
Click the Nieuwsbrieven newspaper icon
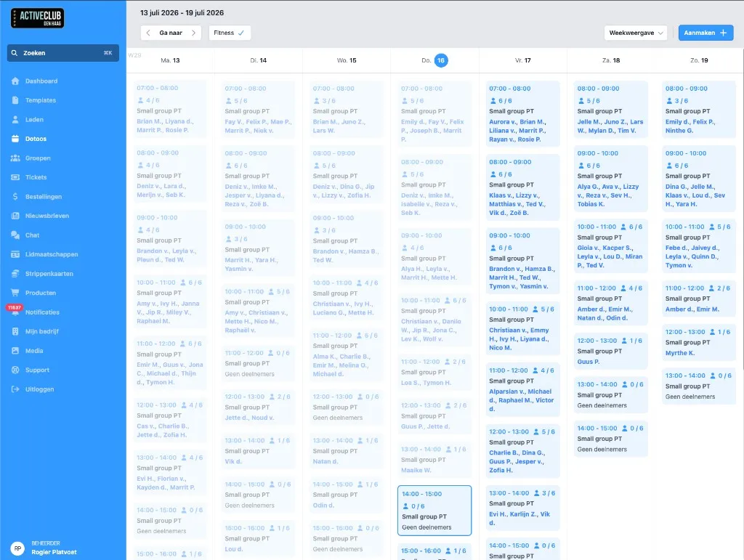[15, 216]
